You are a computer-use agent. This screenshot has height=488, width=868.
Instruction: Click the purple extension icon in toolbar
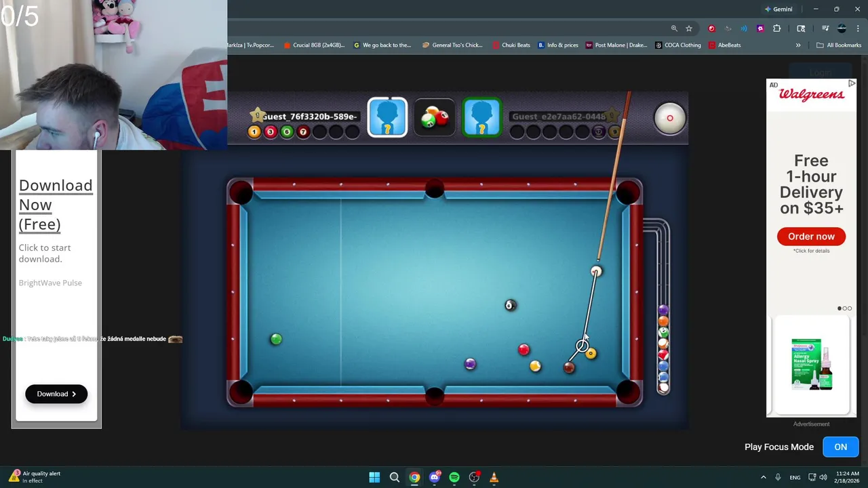[760, 28]
